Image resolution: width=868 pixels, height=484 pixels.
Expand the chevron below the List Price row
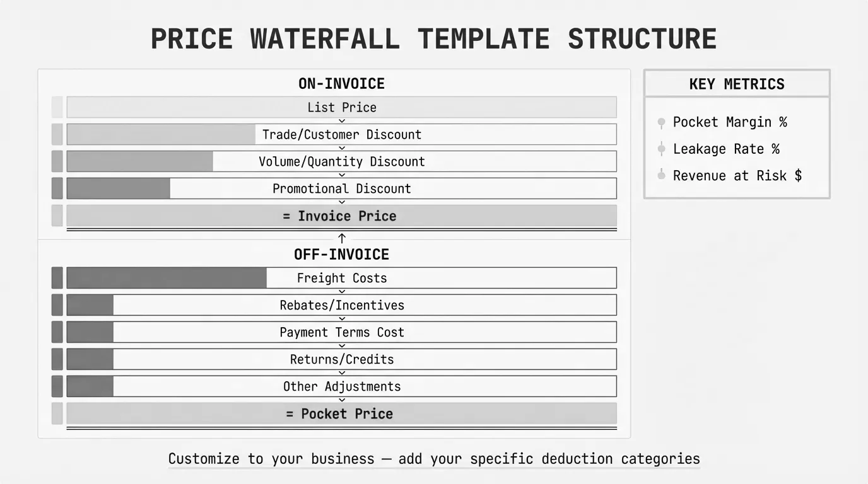click(342, 120)
